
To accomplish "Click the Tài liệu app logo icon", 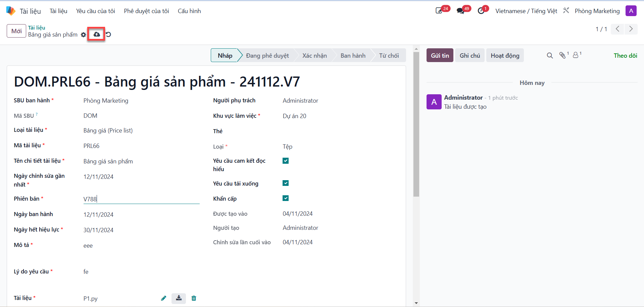I will [x=11, y=11].
